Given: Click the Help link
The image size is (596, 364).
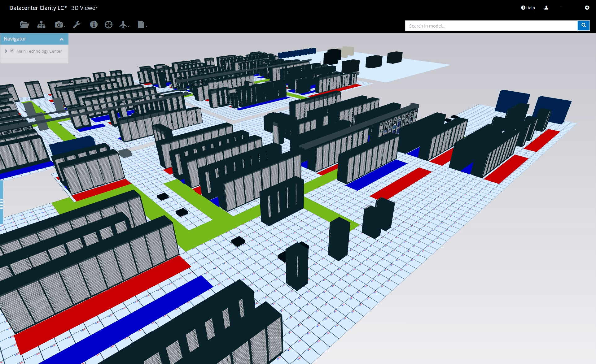Looking at the screenshot, I should 528,8.
